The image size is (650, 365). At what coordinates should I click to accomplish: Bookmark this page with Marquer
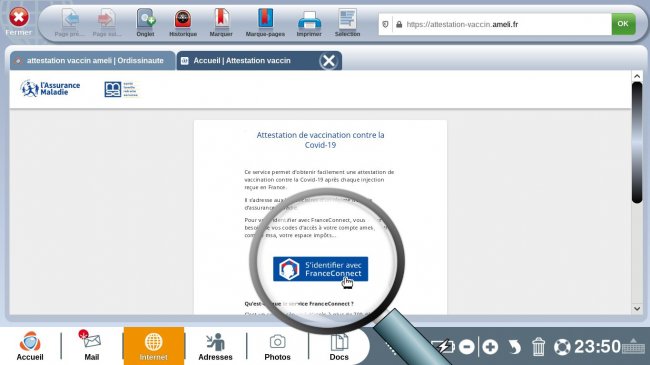click(x=221, y=23)
